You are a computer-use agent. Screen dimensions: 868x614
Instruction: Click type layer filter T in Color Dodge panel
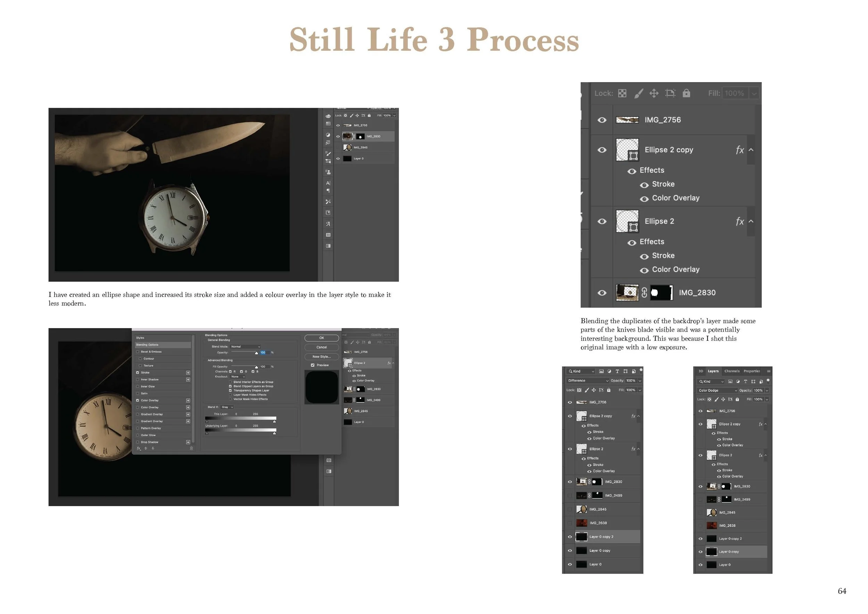click(745, 381)
